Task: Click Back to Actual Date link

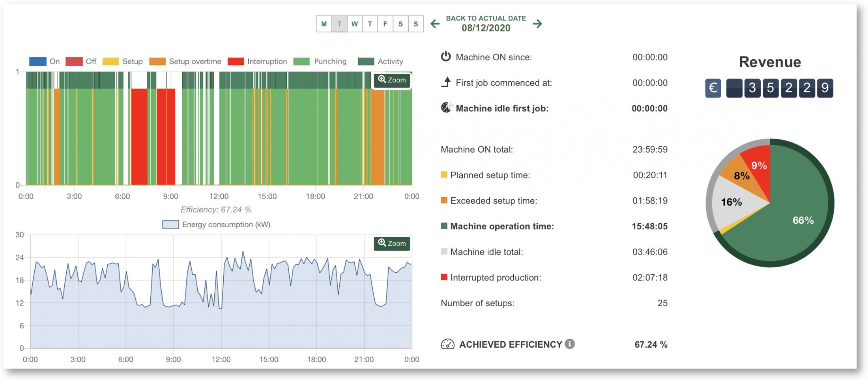Action: tap(486, 18)
